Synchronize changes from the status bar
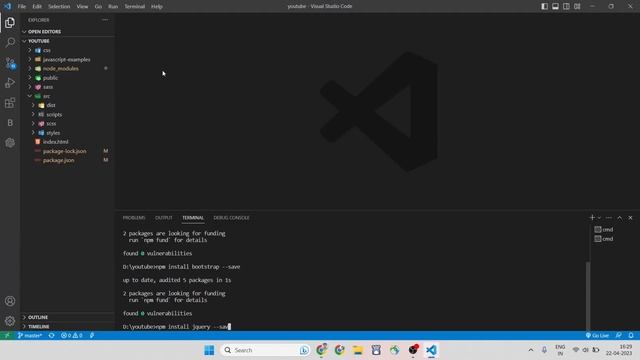This screenshot has width=640, height=360. coord(51,336)
